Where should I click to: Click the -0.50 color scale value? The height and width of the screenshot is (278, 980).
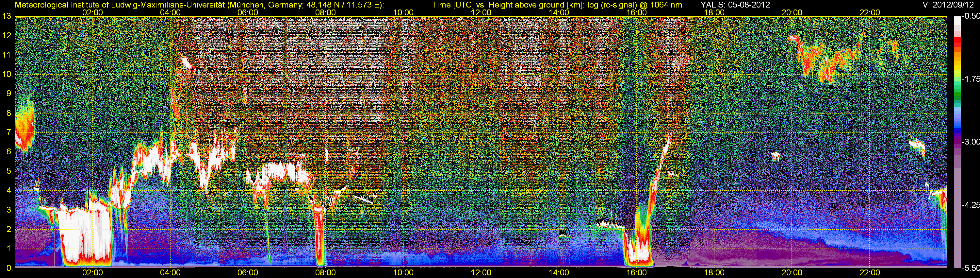point(971,16)
